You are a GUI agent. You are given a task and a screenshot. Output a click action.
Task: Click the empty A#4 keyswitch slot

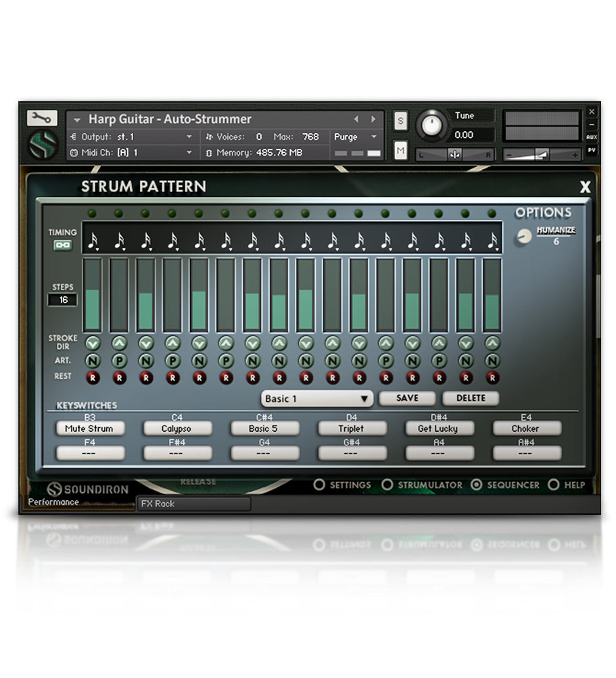point(527,453)
